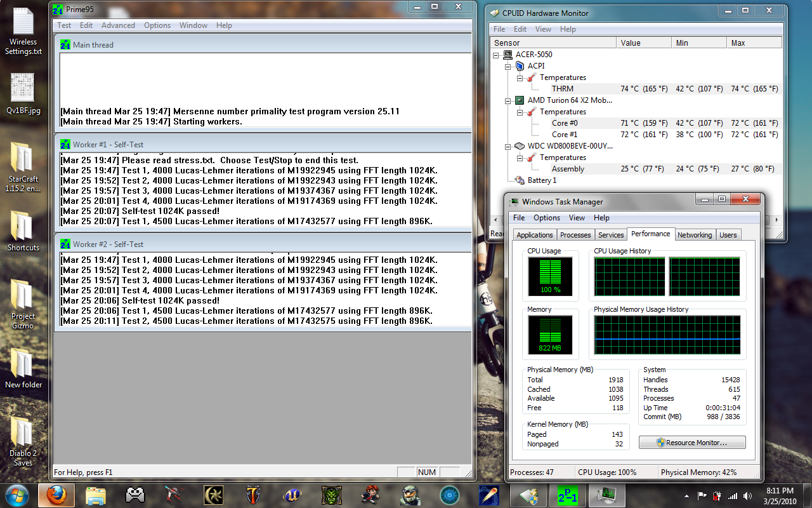Viewport: 812px width, 508px height.
Task: Open the clock showing 8:11 PM
Action: point(780,495)
